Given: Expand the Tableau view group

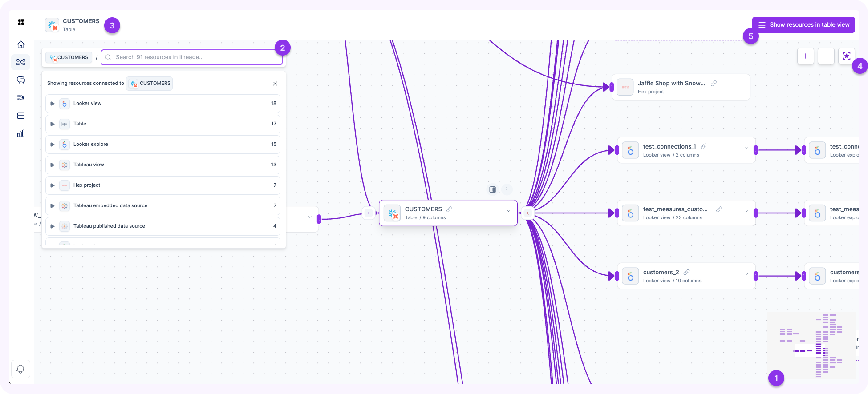Looking at the screenshot, I should 53,165.
